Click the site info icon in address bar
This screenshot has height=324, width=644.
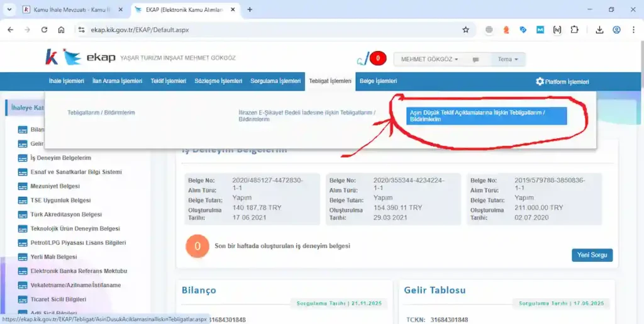(81, 30)
